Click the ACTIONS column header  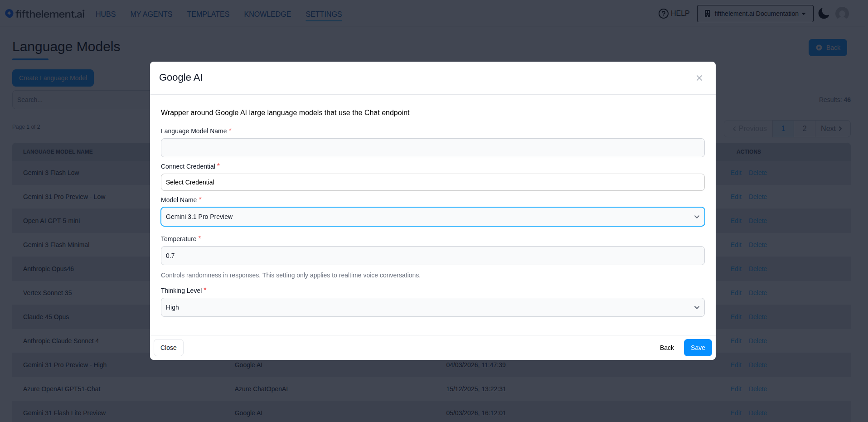point(749,152)
